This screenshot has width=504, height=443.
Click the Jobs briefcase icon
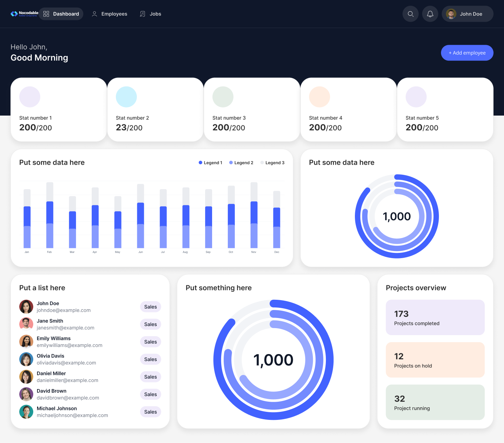(x=142, y=14)
